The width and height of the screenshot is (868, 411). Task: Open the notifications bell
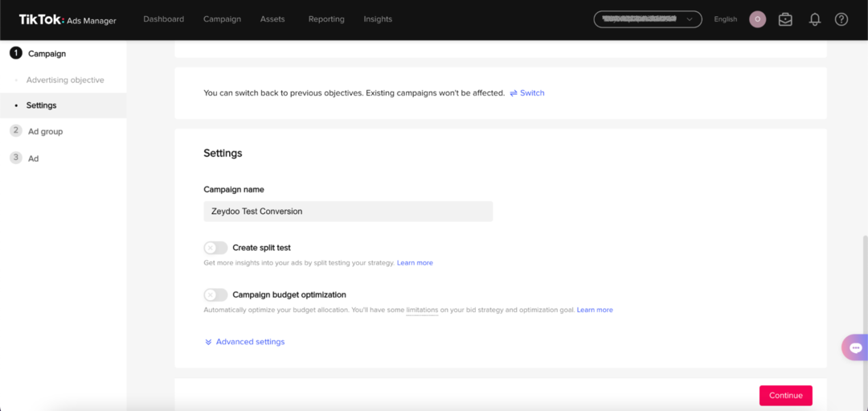point(815,19)
